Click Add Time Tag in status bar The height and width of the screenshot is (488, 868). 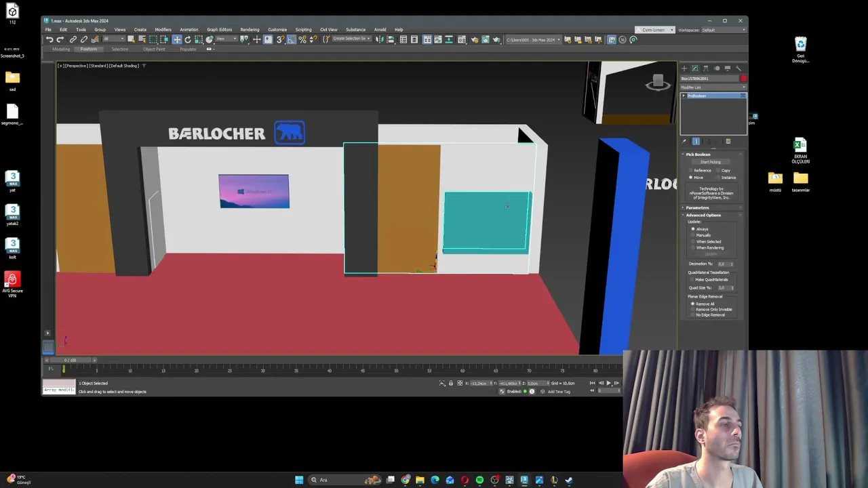tap(559, 392)
